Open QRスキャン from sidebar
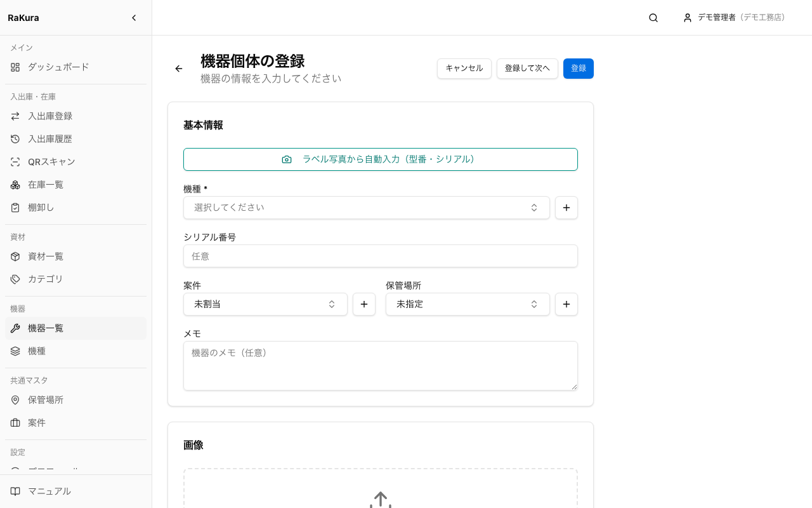This screenshot has height=508, width=812. pos(75,162)
